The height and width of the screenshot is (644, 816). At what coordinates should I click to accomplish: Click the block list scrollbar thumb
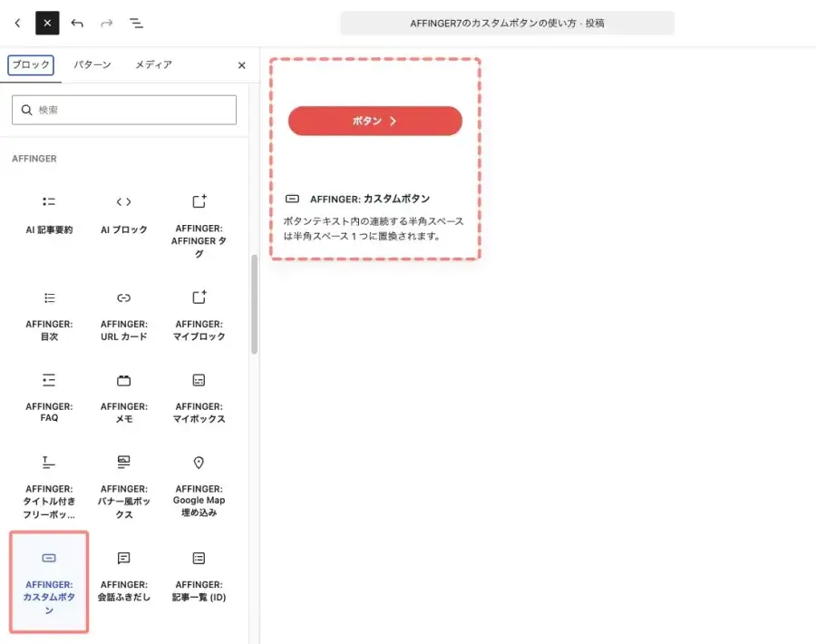click(255, 305)
